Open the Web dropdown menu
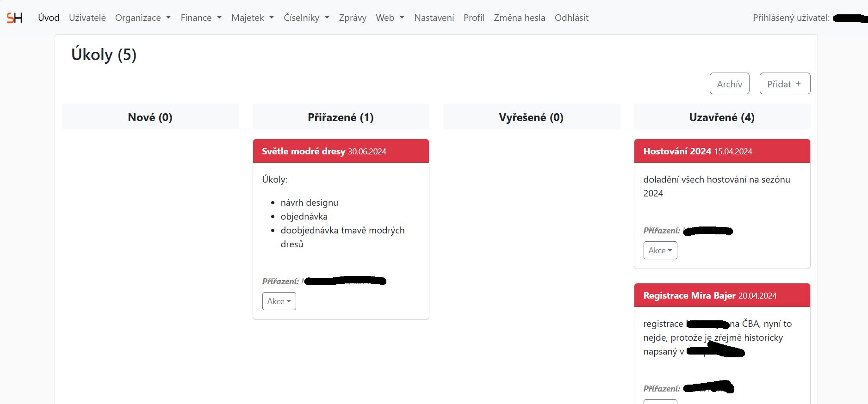The height and width of the screenshot is (404, 868). point(390,18)
